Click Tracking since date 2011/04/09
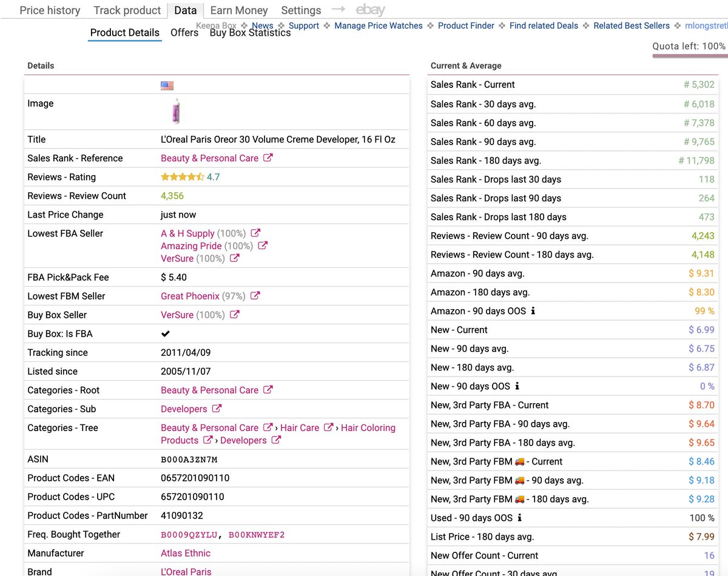 click(x=186, y=352)
